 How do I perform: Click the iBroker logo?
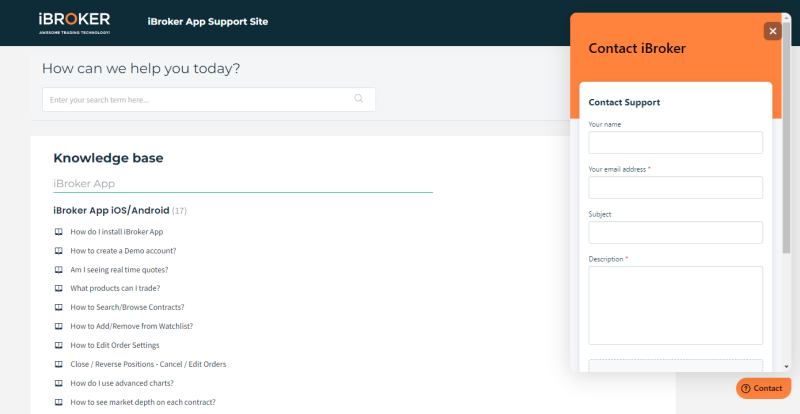(x=74, y=23)
